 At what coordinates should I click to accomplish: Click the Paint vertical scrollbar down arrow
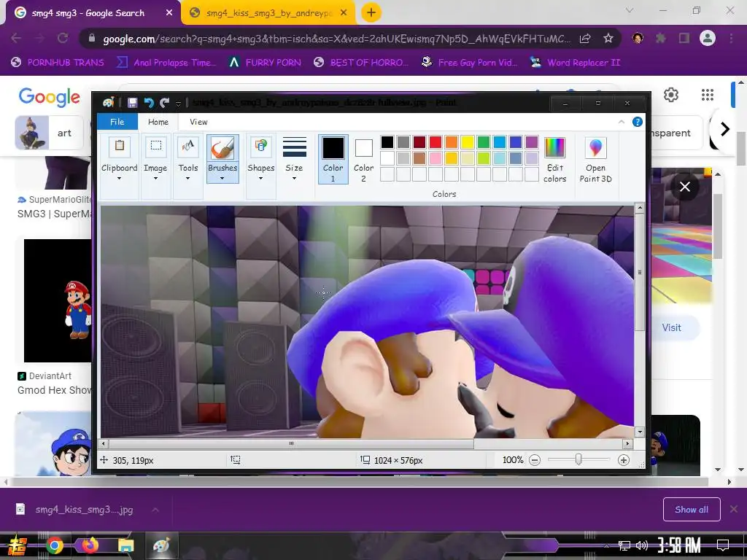coord(640,432)
